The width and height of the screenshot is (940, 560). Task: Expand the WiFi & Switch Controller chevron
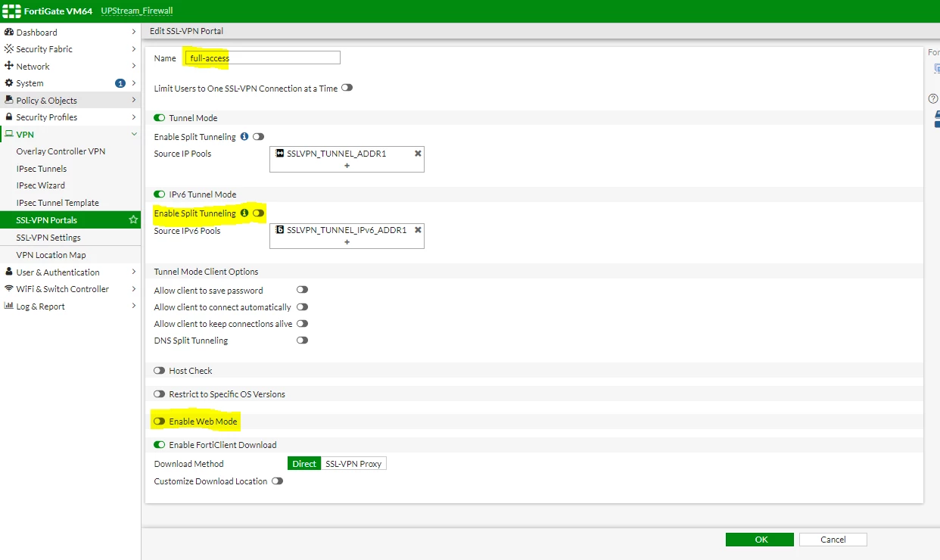click(133, 288)
